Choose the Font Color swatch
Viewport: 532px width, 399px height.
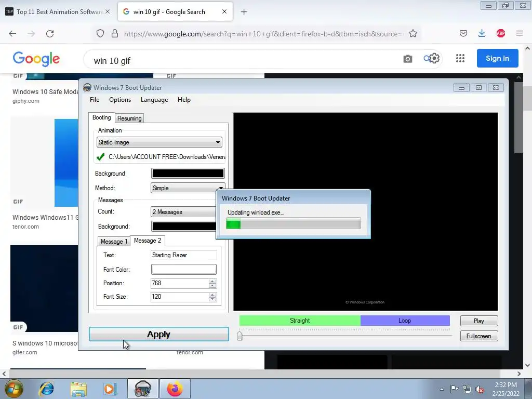[x=183, y=270]
